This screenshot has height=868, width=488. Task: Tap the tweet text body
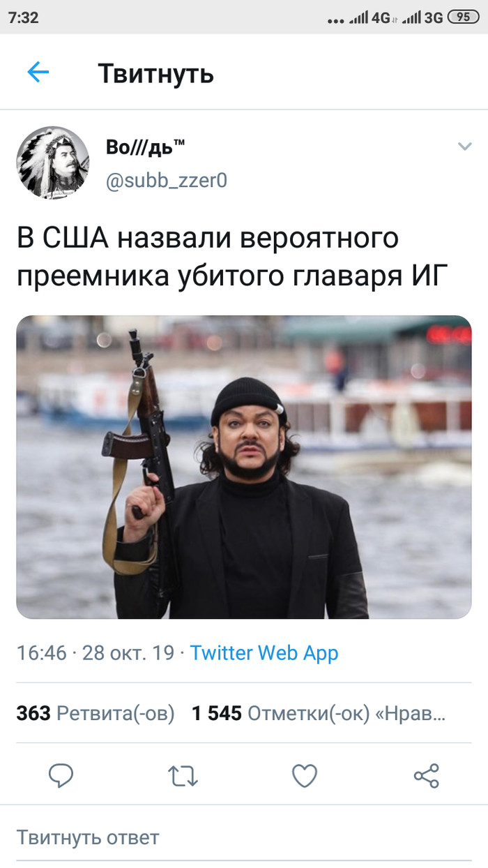click(x=229, y=257)
